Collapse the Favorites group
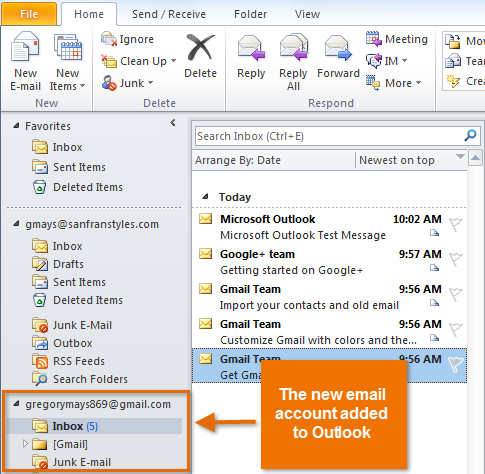The image size is (485, 474). [16, 126]
